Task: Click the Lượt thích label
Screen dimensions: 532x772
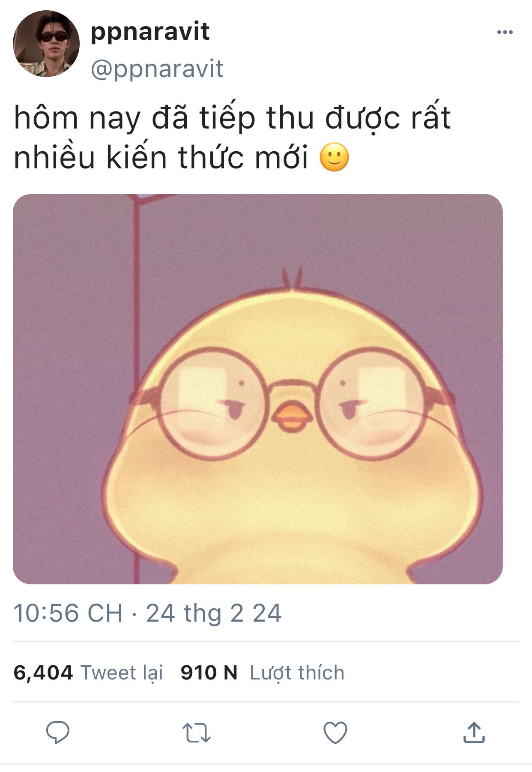Action: [297, 673]
